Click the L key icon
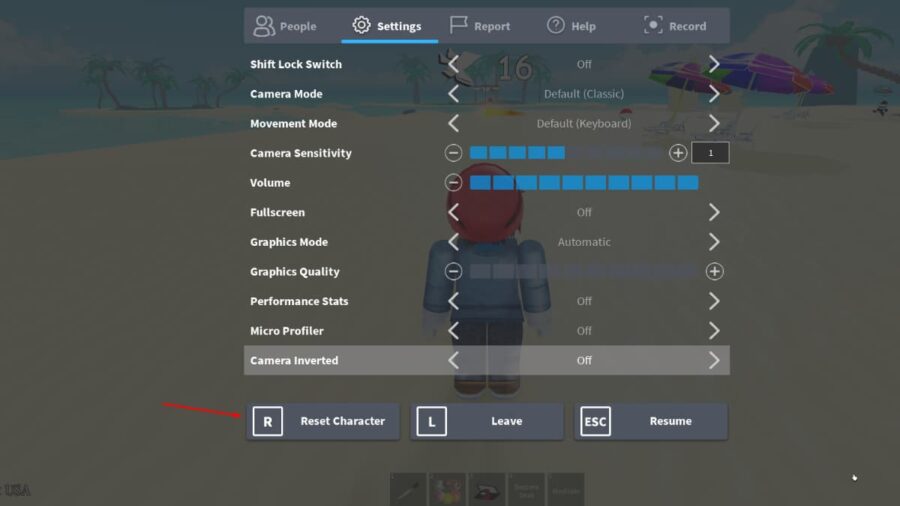This screenshot has width=900, height=506. (x=432, y=421)
